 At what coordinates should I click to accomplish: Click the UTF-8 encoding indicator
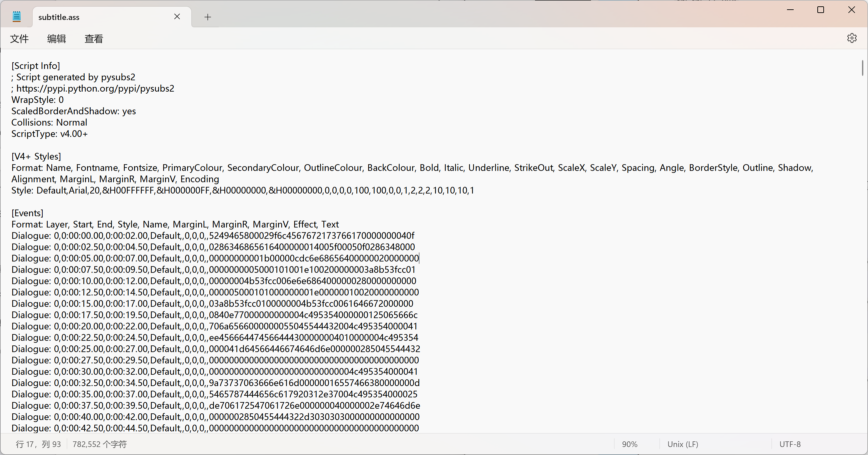coord(789,444)
